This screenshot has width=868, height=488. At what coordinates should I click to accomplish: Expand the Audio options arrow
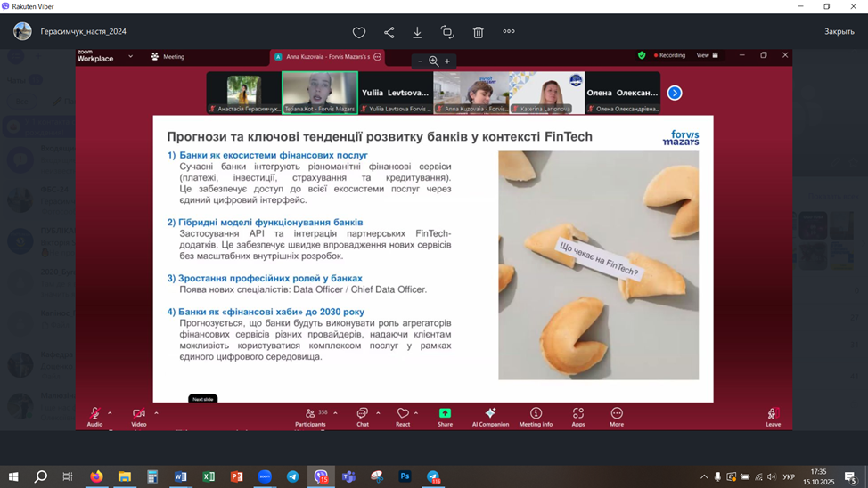[x=110, y=413]
